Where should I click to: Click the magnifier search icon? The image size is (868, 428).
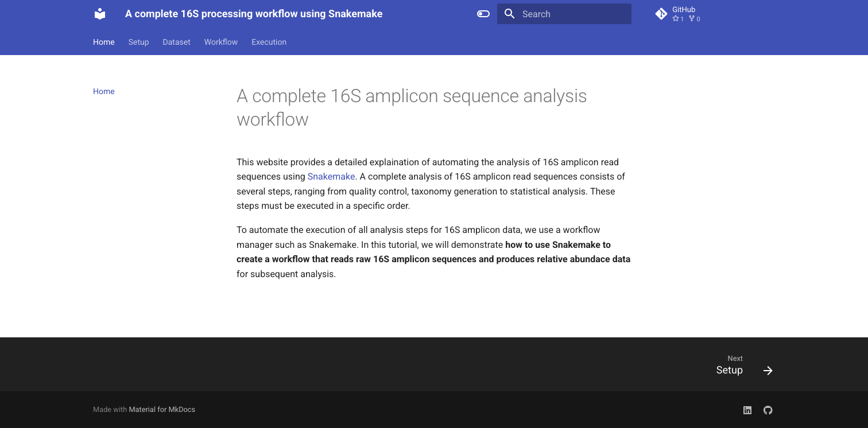[x=509, y=14]
